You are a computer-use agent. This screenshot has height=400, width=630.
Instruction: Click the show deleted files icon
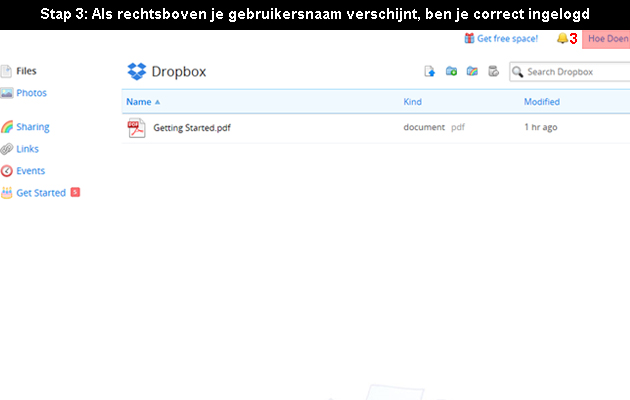493,71
